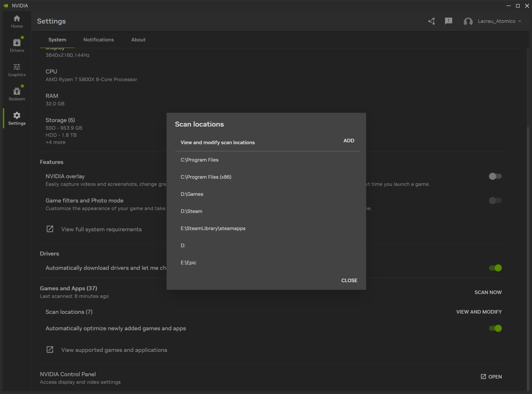Screen dimensions: 532x394
Task: Click SCAN NOW button
Action: (488, 292)
